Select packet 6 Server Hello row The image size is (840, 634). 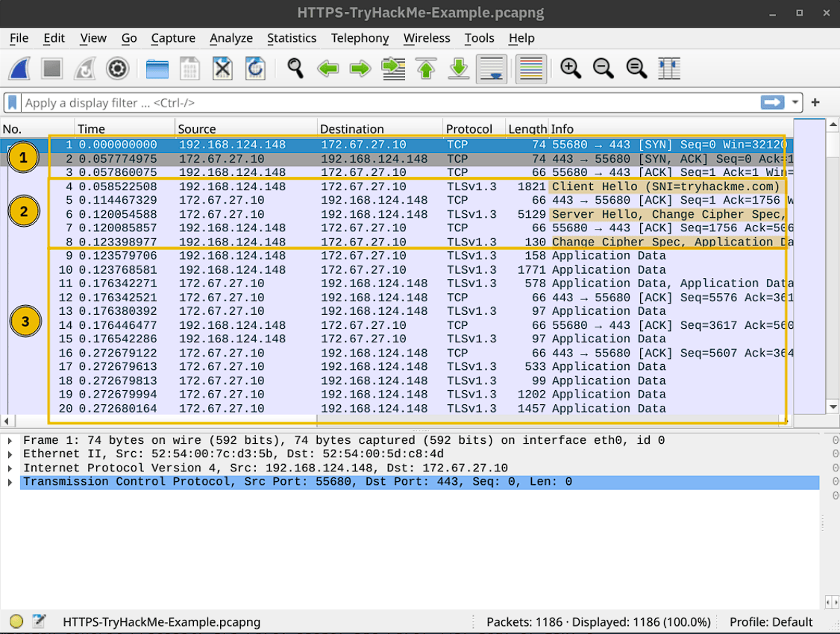396,214
